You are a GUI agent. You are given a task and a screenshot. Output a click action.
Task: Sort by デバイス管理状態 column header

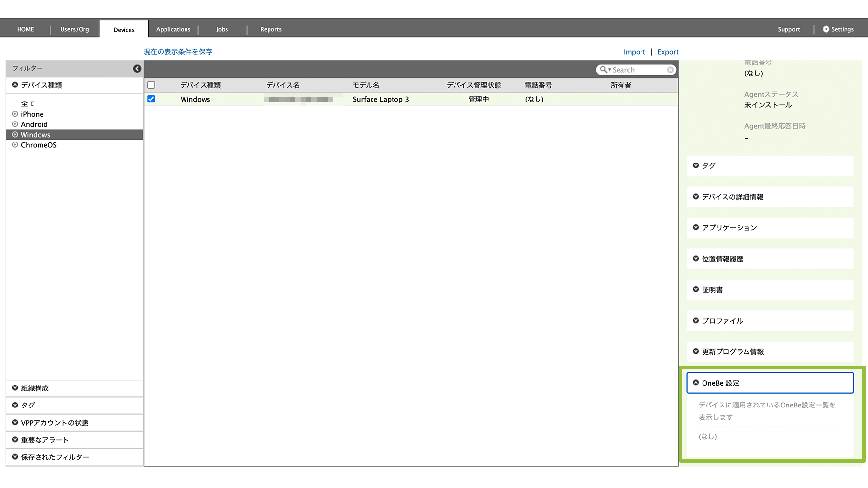tap(474, 85)
